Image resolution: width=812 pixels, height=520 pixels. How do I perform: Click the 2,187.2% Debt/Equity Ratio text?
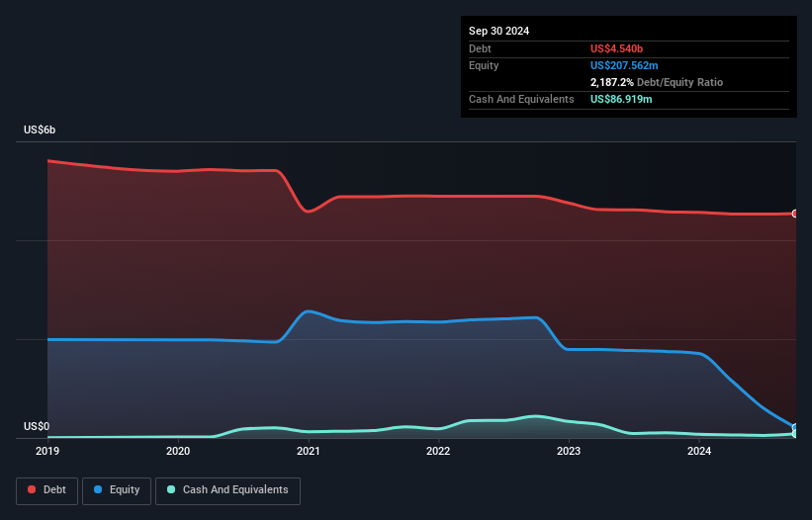point(657,82)
